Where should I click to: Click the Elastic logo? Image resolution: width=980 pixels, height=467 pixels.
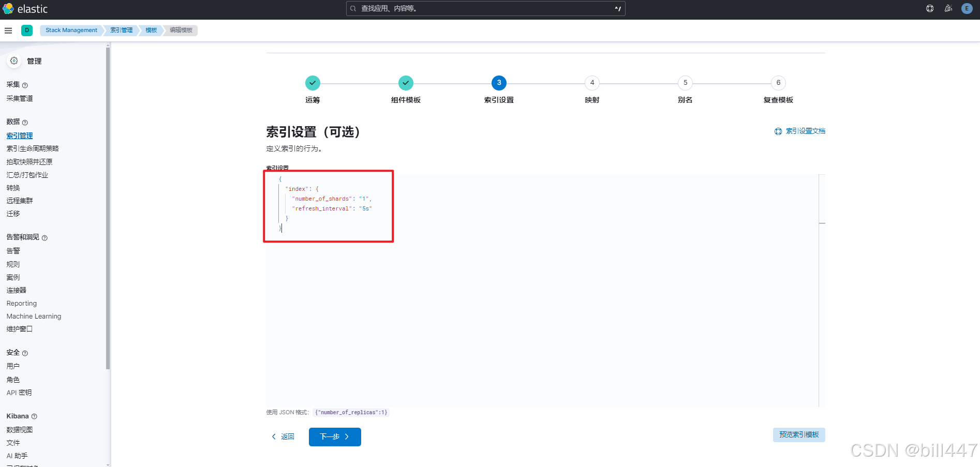click(25, 9)
